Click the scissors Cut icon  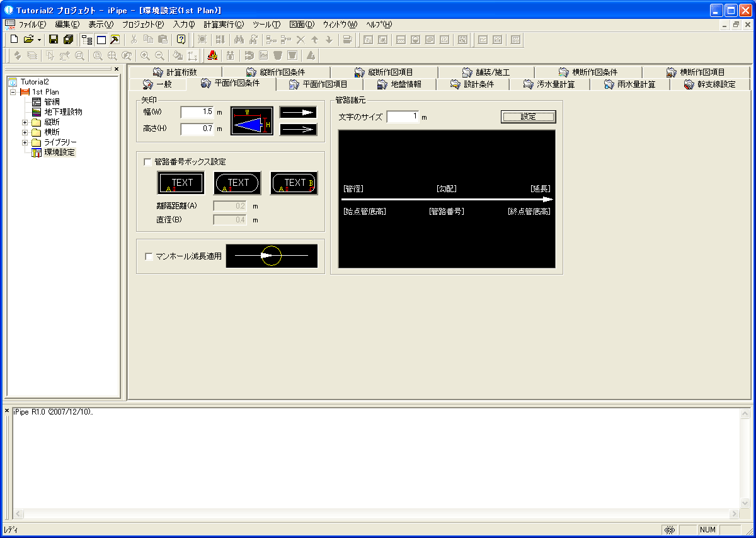[134, 40]
